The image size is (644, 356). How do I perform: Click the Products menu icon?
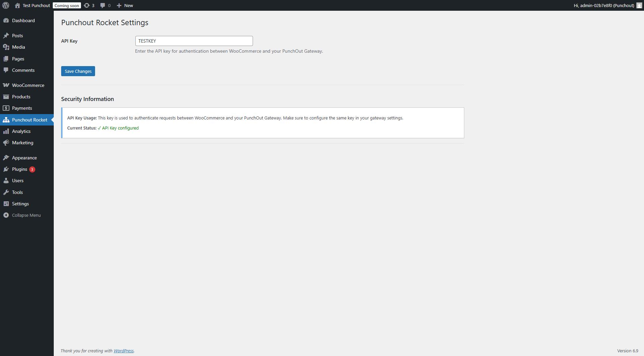6,97
